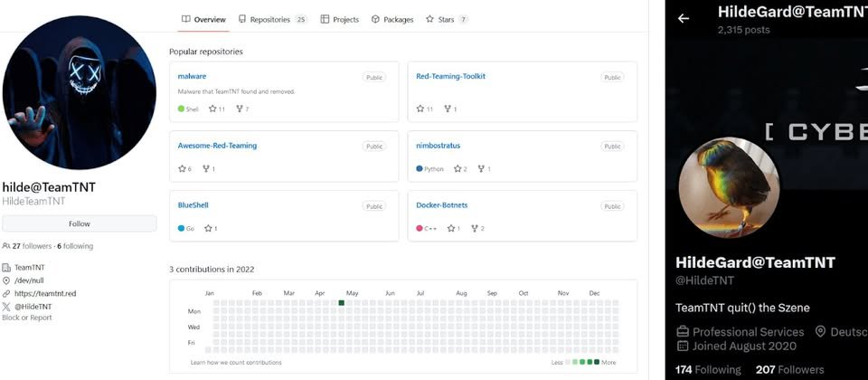Click the green Shell language dot

[x=181, y=109]
